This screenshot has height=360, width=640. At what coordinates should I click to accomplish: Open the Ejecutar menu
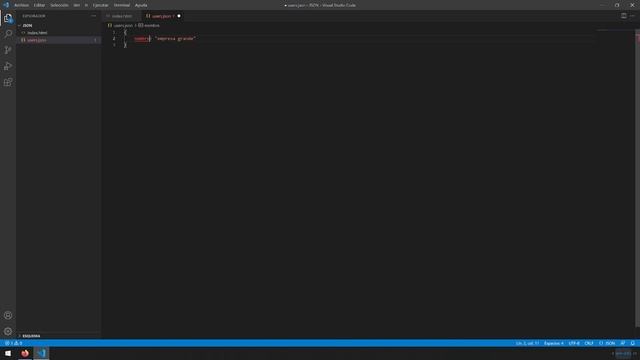tap(100, 5)
